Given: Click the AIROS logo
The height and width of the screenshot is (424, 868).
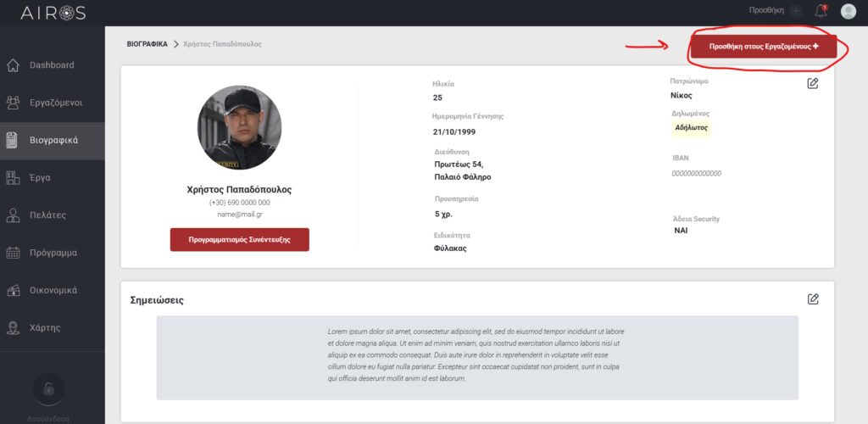Looking at the screenshot, I should [x=53, y=13].
